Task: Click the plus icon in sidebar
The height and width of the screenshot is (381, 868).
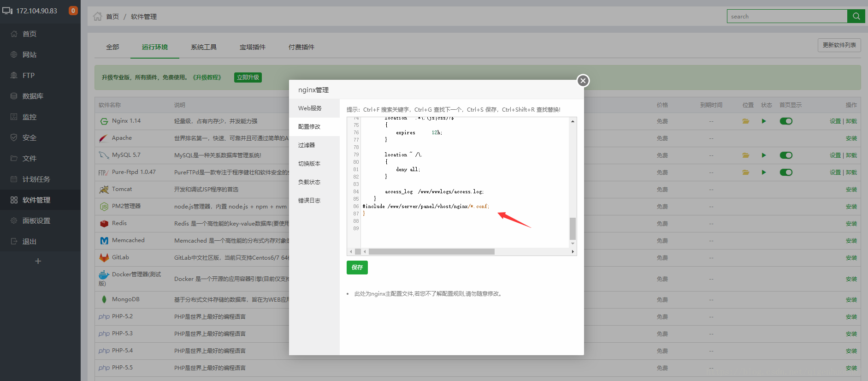Action: 38,261
